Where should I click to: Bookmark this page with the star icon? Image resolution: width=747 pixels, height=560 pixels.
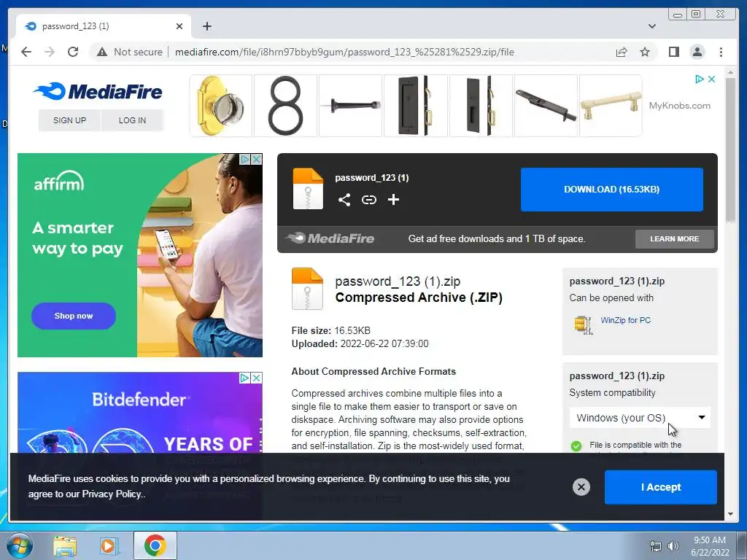pos(645,52)
